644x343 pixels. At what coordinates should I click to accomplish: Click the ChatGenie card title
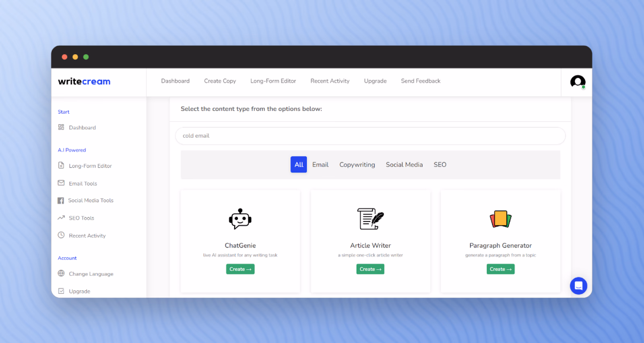(x=240, y=245)
